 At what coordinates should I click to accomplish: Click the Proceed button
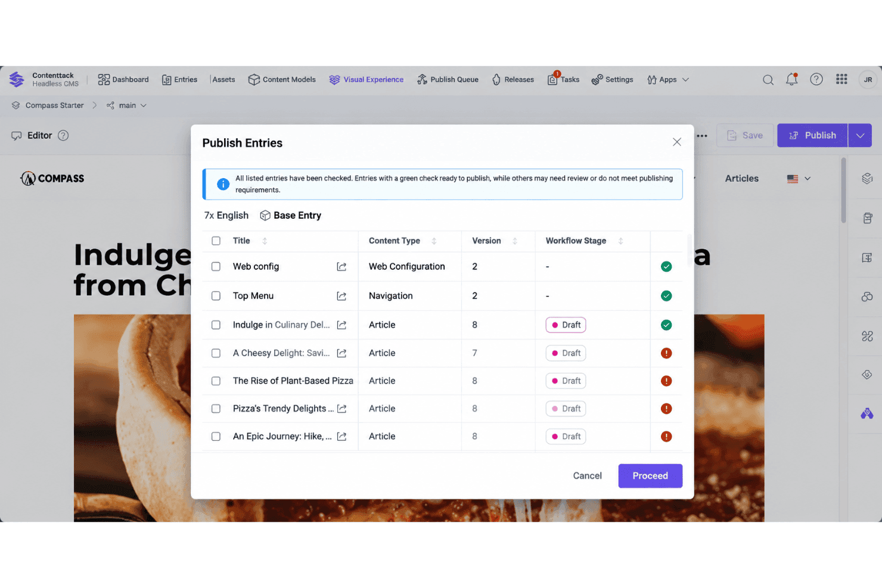click(x=650, y=475)
